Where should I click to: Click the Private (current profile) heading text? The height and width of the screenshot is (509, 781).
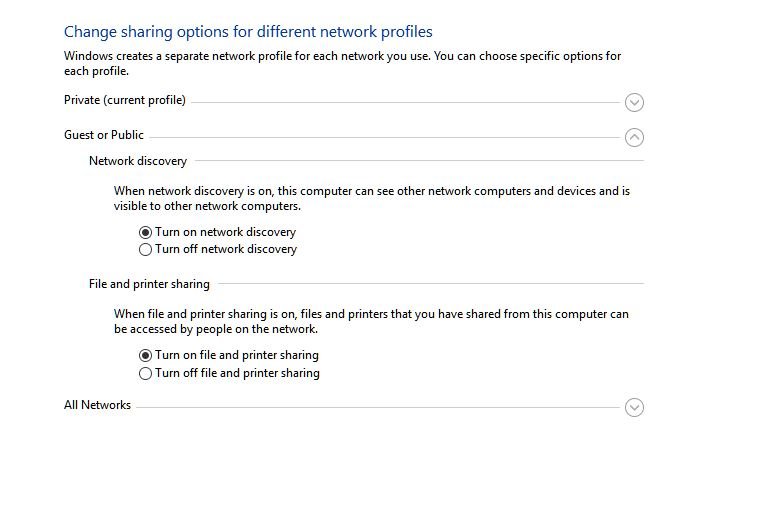[x=125, y=100]
